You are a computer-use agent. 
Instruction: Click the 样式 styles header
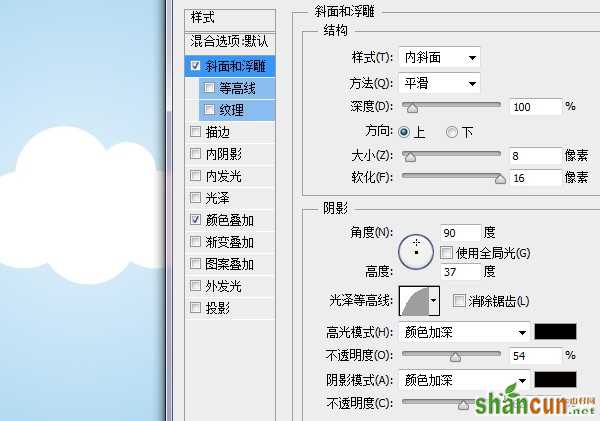click(x=230, y=18)
